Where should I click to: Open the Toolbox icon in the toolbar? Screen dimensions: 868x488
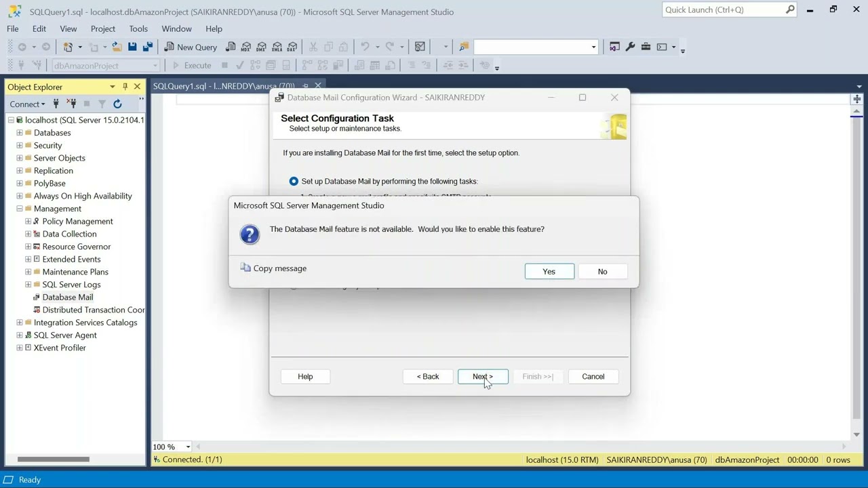[x=646, y=47]
